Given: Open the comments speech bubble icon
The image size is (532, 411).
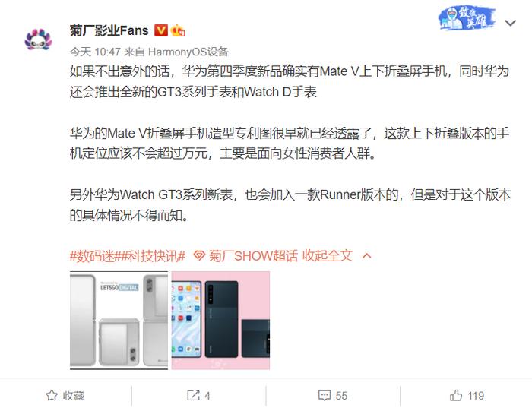Looking at the screenshot, I should [x=325, y=395].
